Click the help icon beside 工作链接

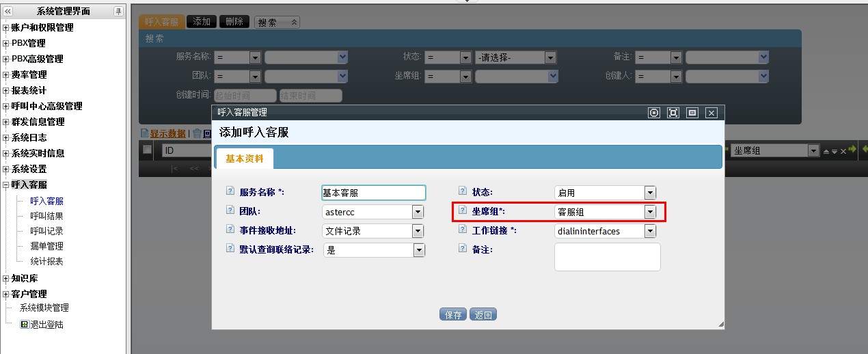[463, 230]
